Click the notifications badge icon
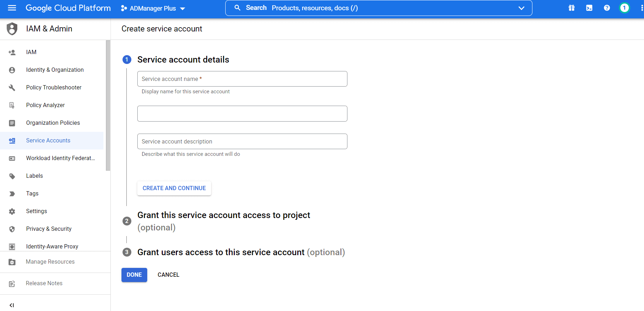The width and height of the screenshot is (644, 311). point(624,8)
